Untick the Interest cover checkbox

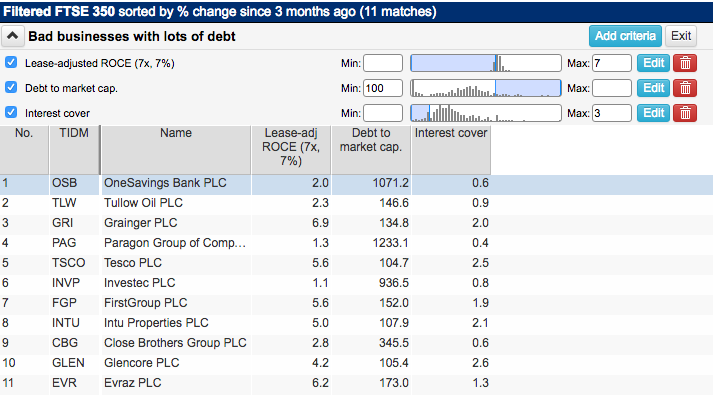click(x=11, y=112)
